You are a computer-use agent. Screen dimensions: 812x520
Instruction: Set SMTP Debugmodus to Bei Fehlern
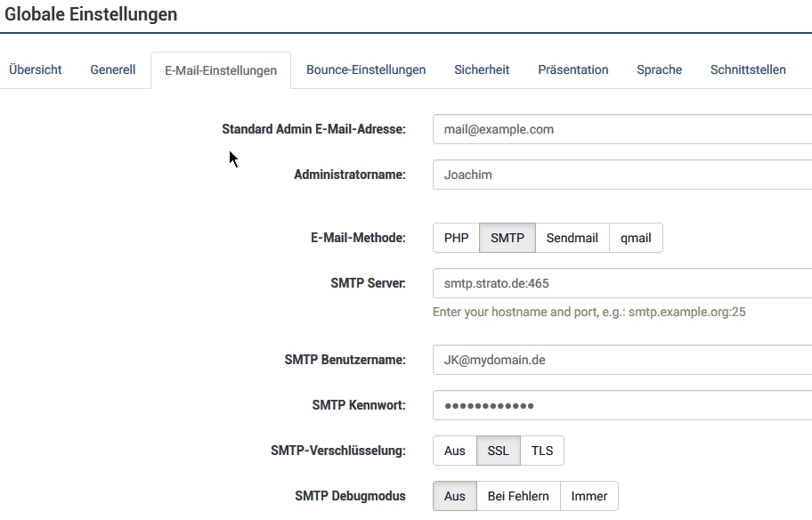point(518,496)
